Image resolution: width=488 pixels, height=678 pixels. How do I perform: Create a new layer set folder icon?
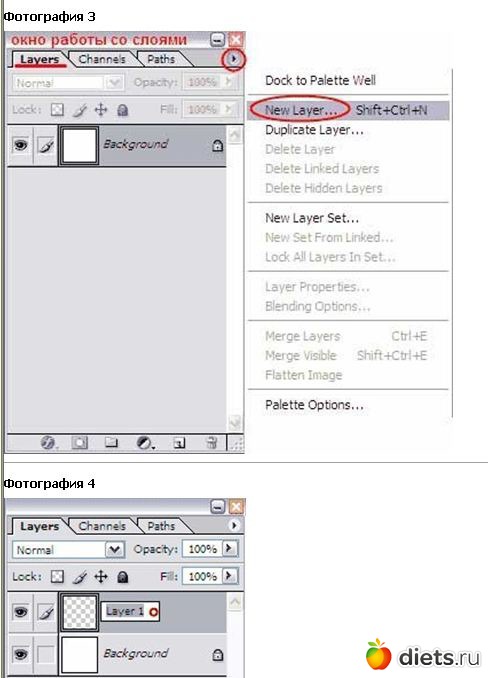[111, 442]
